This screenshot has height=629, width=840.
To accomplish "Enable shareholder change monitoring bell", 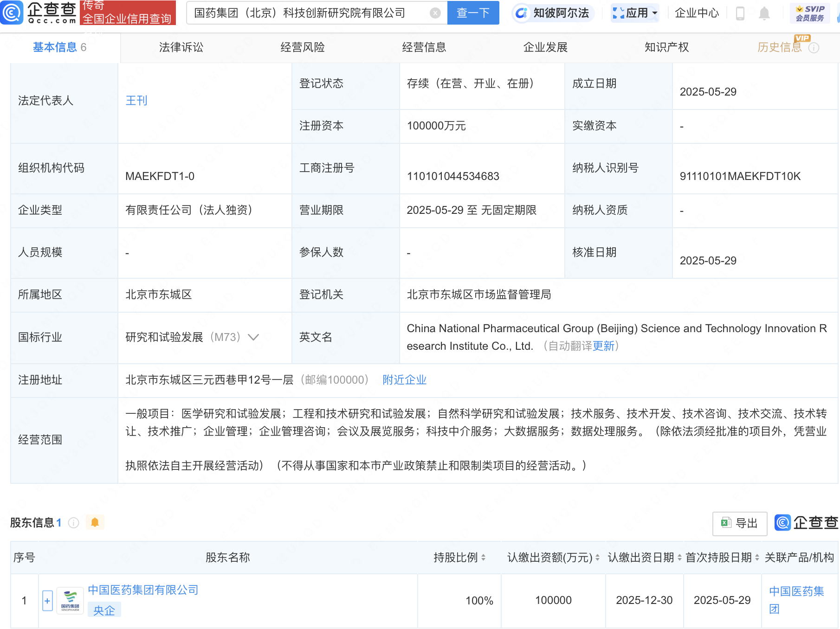I will (95, 522).
